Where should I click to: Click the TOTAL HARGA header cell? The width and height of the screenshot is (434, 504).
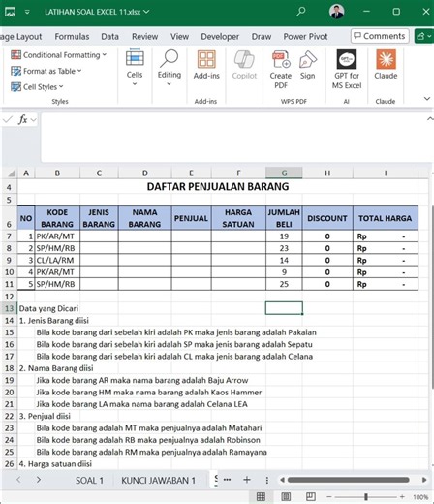point(386,218)
